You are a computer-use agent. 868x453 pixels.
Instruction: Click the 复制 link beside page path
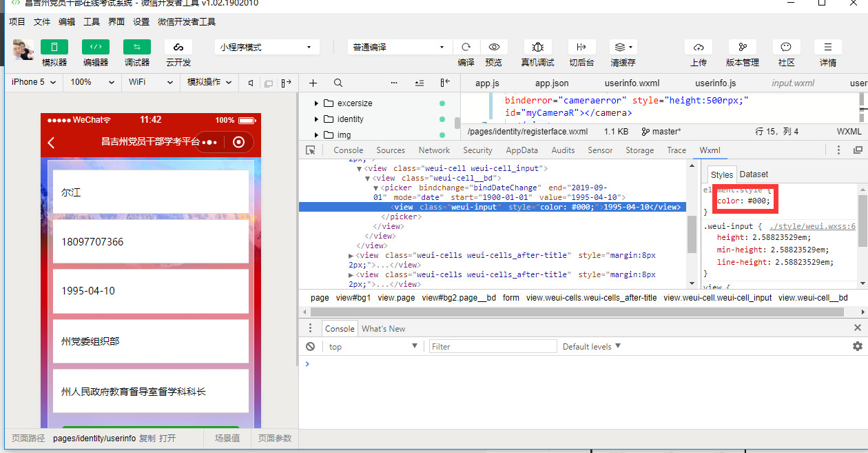point(147,439)
